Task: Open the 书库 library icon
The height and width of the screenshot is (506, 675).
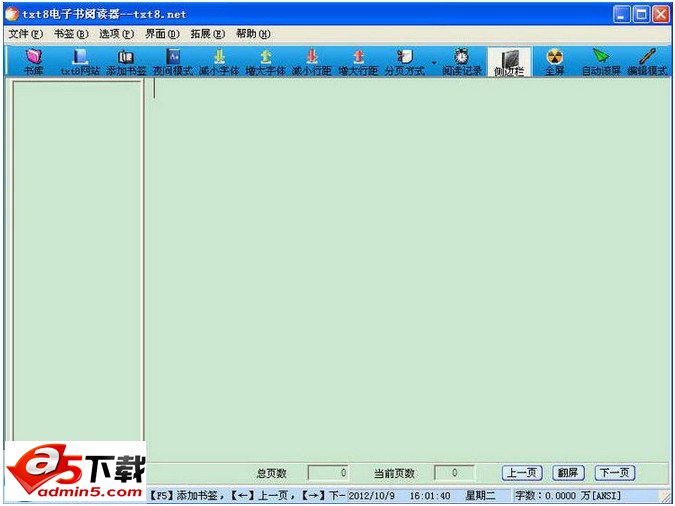Action: tap(33, 62)
